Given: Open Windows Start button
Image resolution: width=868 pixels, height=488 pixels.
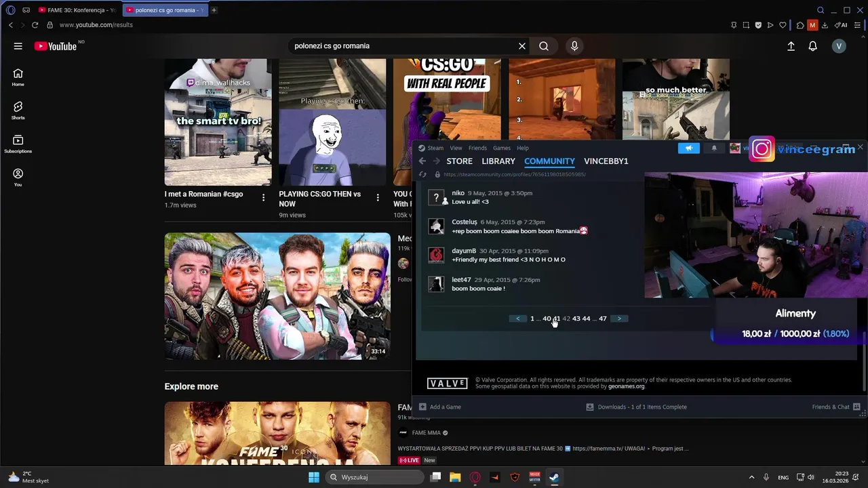Looking at the screenshot, I should pyautogui.click(x=314, y=477).
